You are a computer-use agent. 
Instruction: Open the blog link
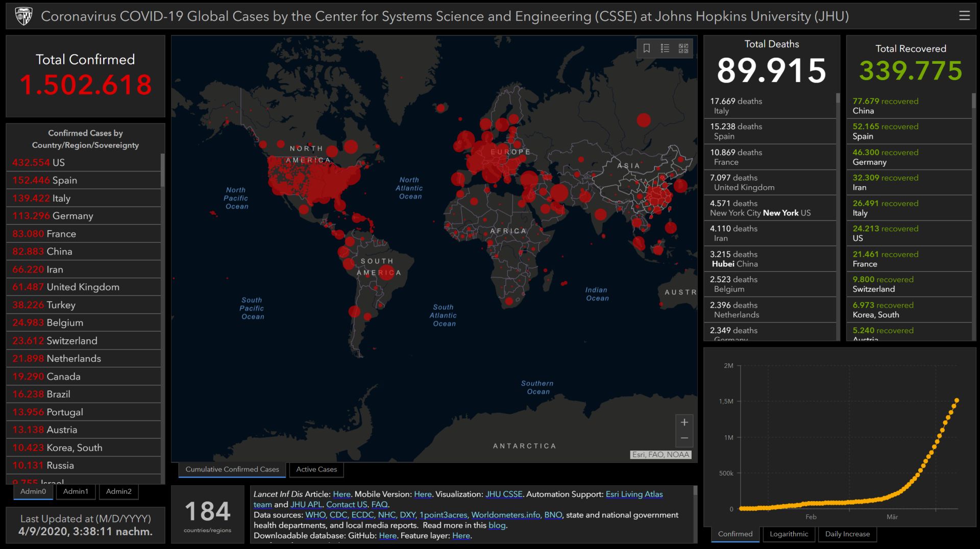point(497,525)
